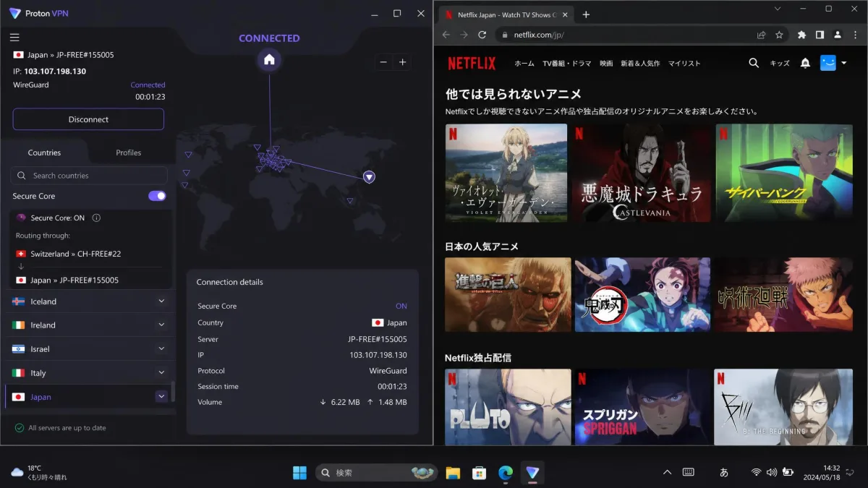Expand Iceland server list
This screenshot has width=868, height=488.
(x=161, y=301)
